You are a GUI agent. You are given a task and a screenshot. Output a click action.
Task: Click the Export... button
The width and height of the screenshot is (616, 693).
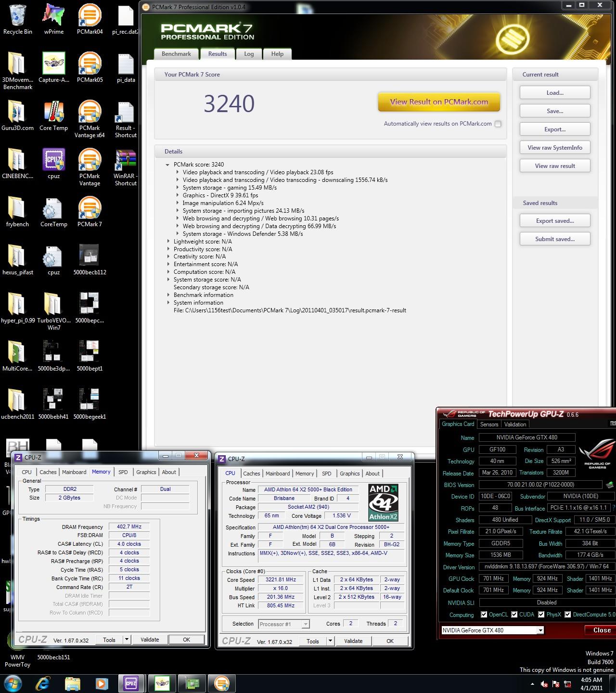[x=555, y=129]
